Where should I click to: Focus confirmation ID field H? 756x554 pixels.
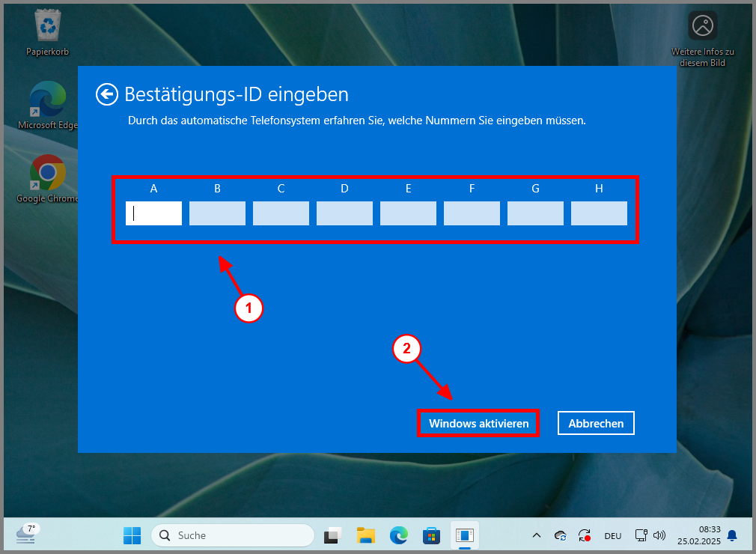click(x=600, y=213)
